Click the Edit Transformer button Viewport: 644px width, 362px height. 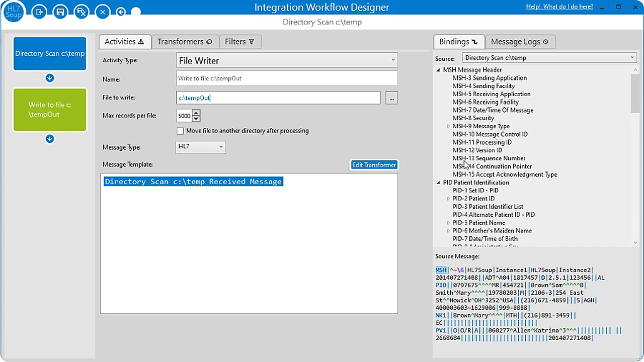point(374,165)
